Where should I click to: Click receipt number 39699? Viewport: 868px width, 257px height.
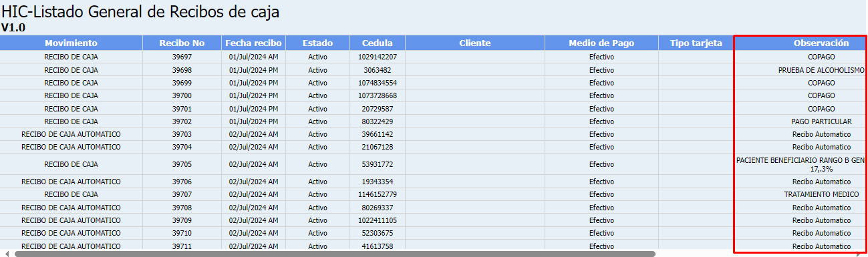182,83
